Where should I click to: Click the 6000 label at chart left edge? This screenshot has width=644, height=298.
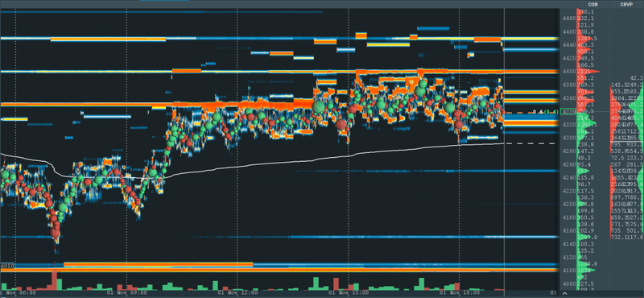click(x=8, y=266)
